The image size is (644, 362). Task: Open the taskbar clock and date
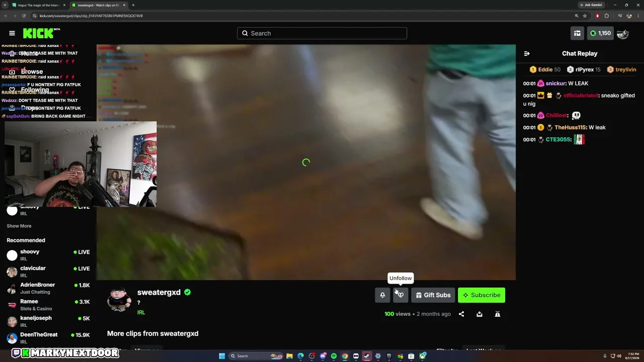631,356
